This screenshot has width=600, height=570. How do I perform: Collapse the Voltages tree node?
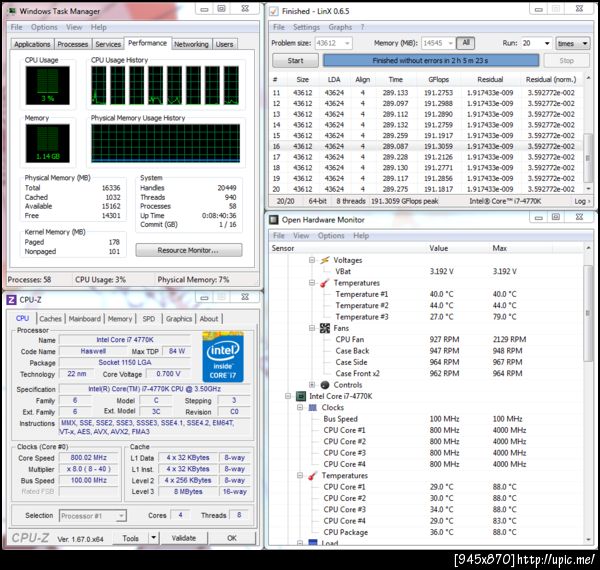pyautogui.click(x=311, y=260)
